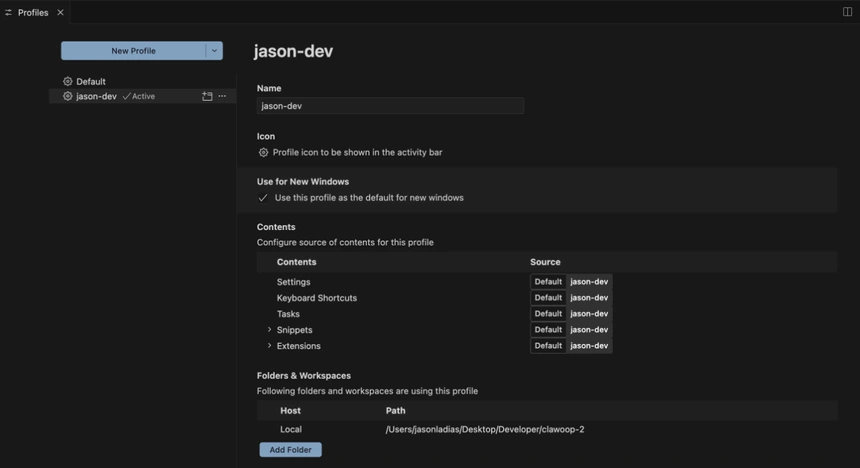This screenshot has width=860, height=468.
Task: Click the profile Name input field
Action: [390, 106]
